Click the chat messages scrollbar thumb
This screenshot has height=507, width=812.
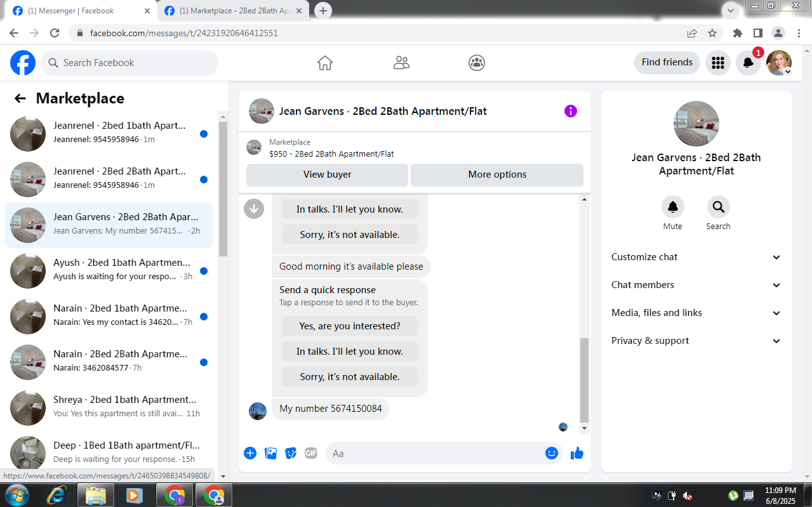click(584, 380)
